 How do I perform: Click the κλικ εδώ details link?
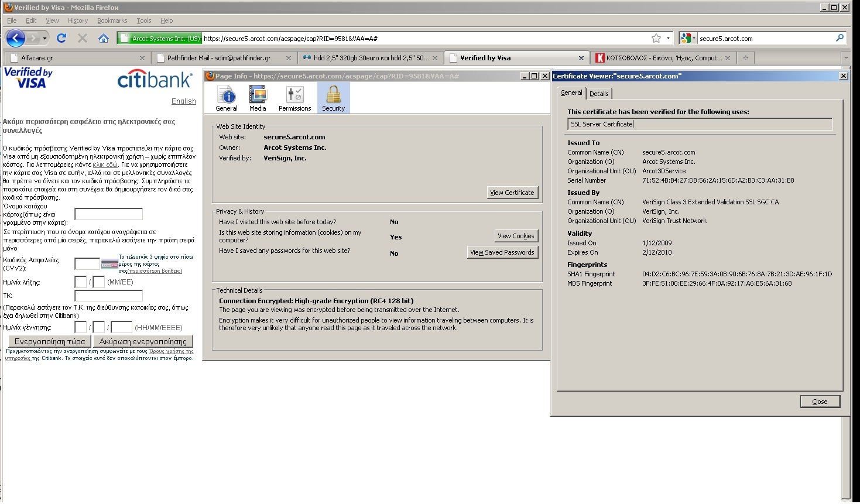pos(105,165)
